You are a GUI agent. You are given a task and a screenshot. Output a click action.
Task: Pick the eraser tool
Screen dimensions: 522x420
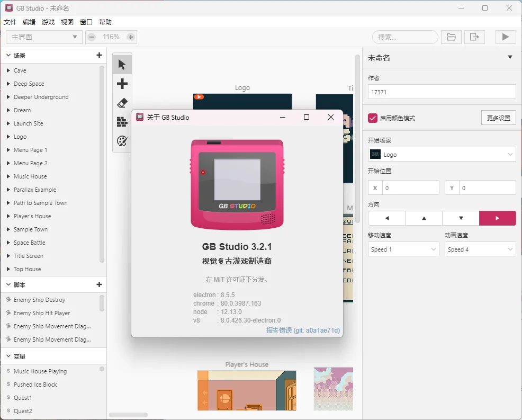tap(122, 103)
